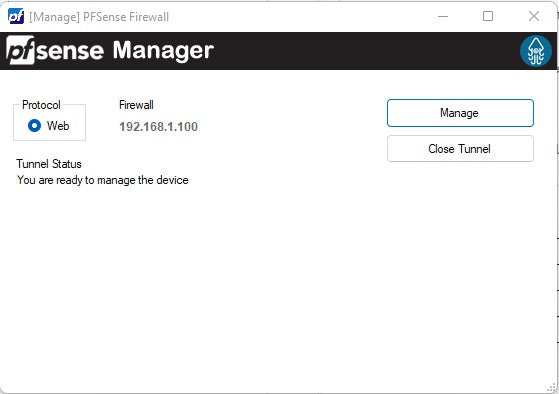This screenshot has width=559, height=394.
Task: Click the pfSense Manager banner logo
Action: point(110,50)
